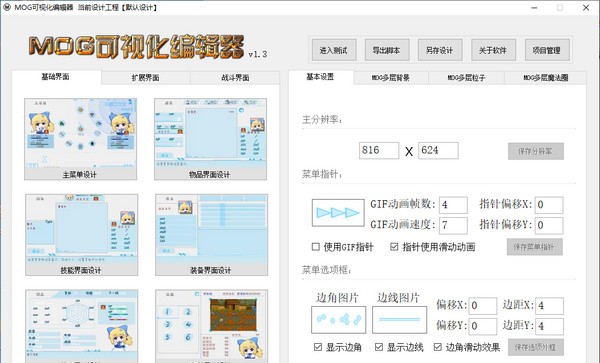Open the 装备界面设计 thumbnail
This screenshot has height=363, width=600.
[x=212, y=234]
